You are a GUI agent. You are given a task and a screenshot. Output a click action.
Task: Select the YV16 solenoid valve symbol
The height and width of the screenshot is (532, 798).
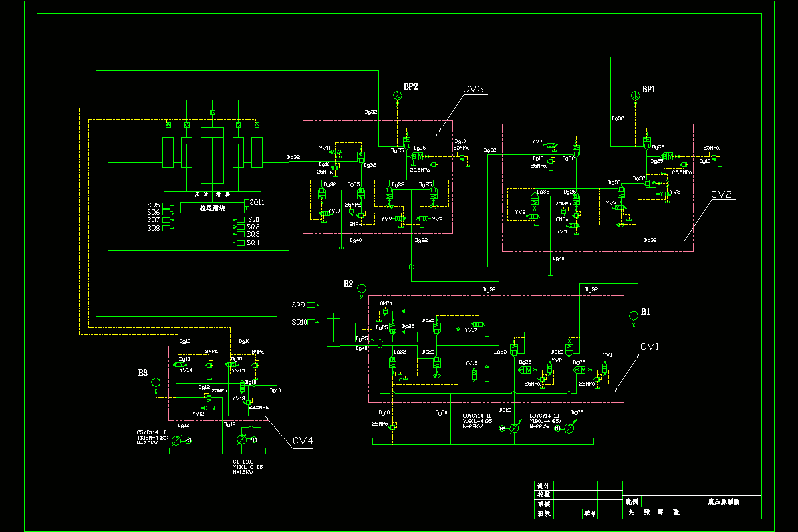click(475, 374)
